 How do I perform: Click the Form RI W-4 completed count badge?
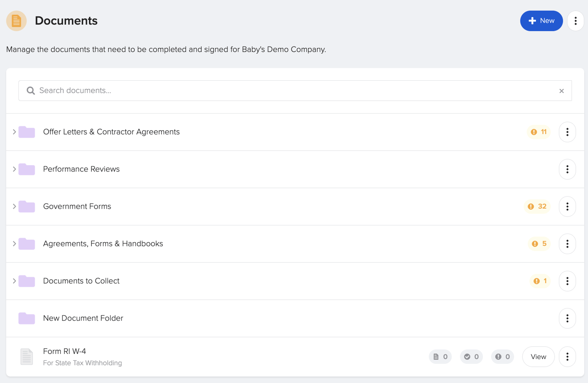click(471, 357)
